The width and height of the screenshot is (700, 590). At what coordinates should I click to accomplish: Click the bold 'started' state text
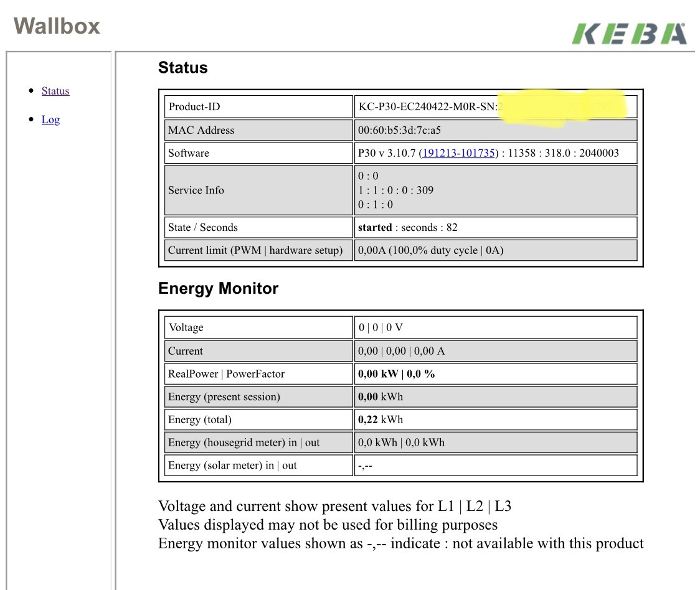(x=375, y=227)
